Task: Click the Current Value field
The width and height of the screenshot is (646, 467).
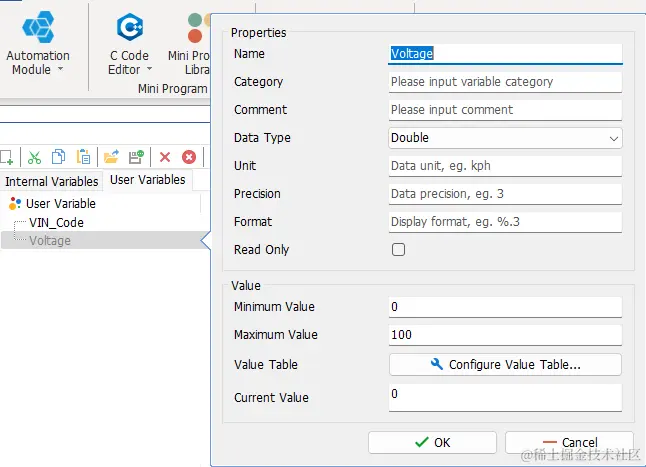Action: (505, 397)
